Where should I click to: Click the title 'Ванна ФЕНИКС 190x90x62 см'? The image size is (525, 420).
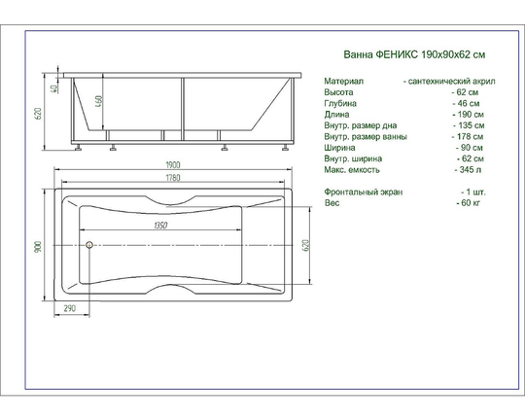pos(414,54)
